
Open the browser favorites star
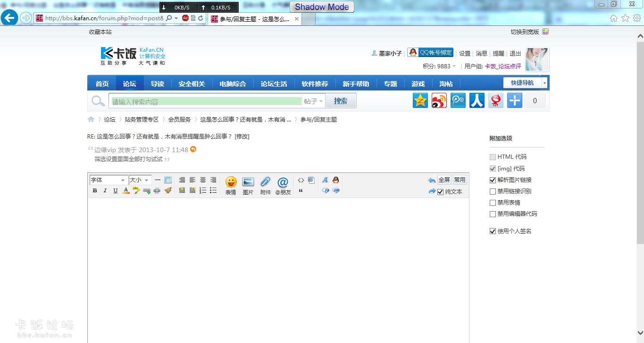[x=625, y=18]
